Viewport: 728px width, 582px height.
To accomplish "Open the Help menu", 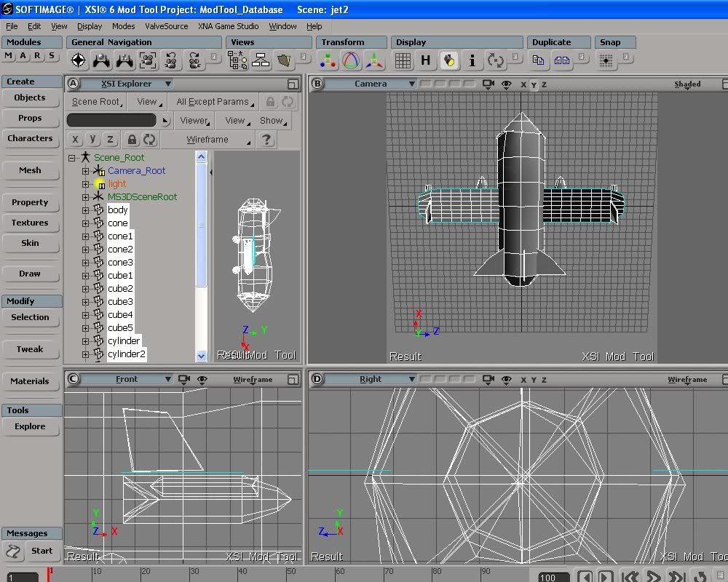I will point(314,26).
